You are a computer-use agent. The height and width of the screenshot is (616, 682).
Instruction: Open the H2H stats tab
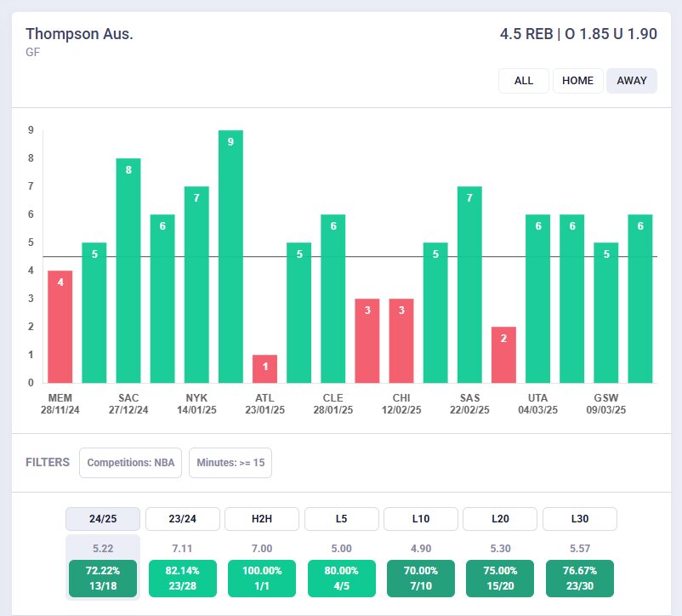(262, 519)
